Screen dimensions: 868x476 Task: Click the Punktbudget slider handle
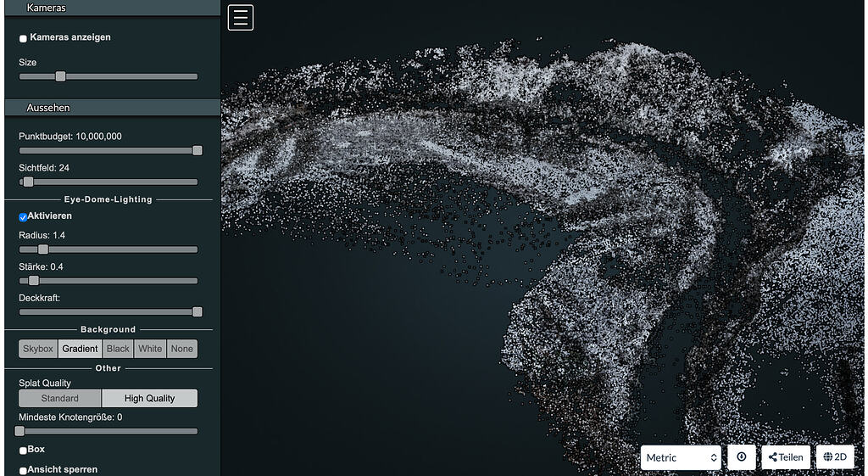pyautogui.click(x=197, y=151)
